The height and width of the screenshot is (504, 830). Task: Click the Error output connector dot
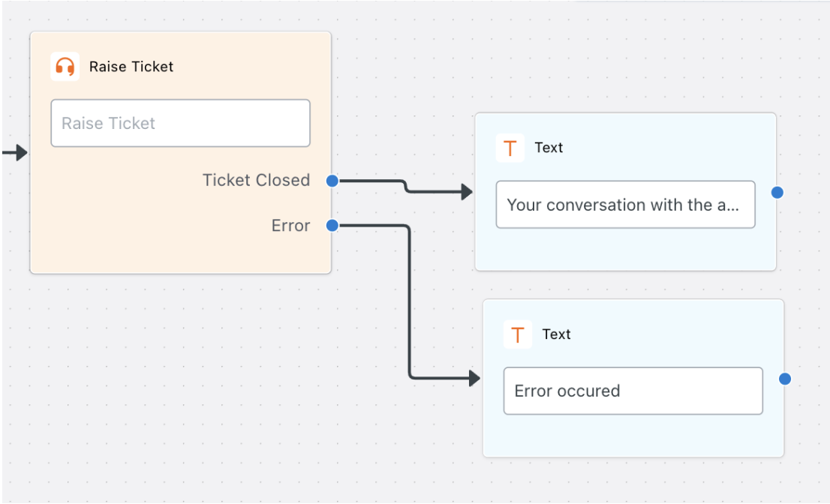point(332,226)
